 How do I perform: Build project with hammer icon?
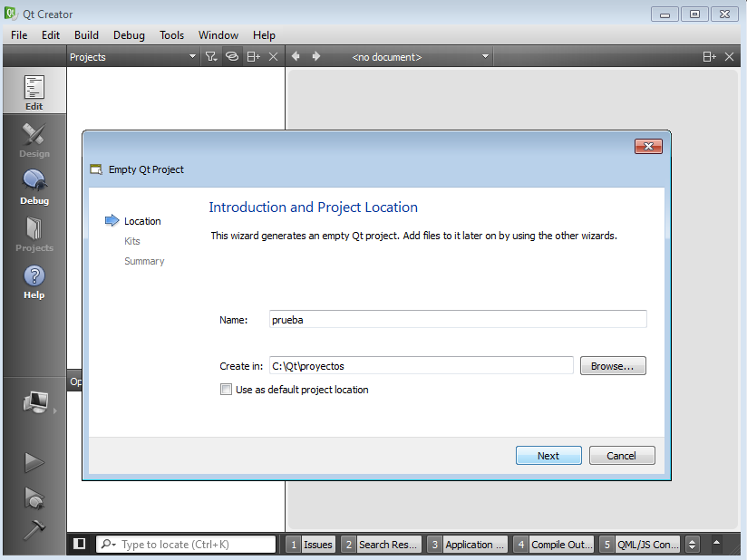pyautogui.click(x=34, y=530)
